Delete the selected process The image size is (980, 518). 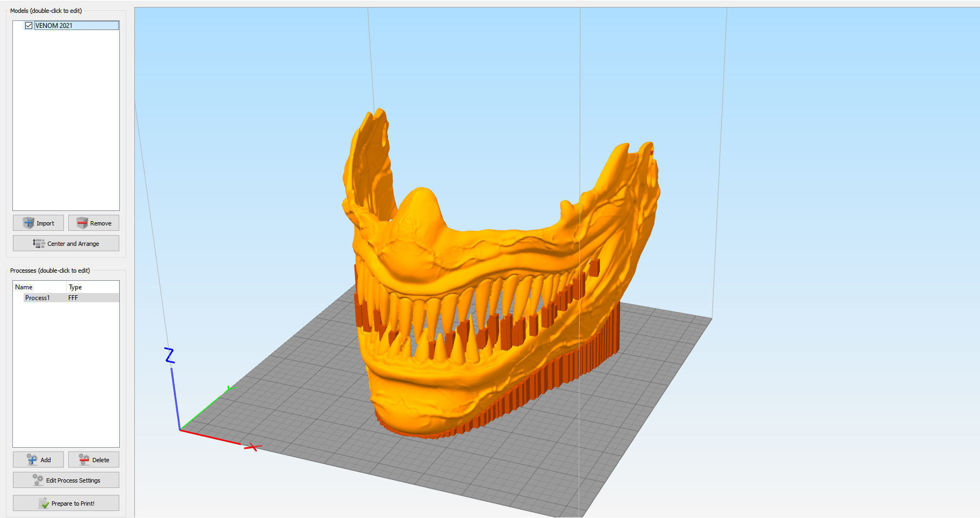[x=93, y=459]
